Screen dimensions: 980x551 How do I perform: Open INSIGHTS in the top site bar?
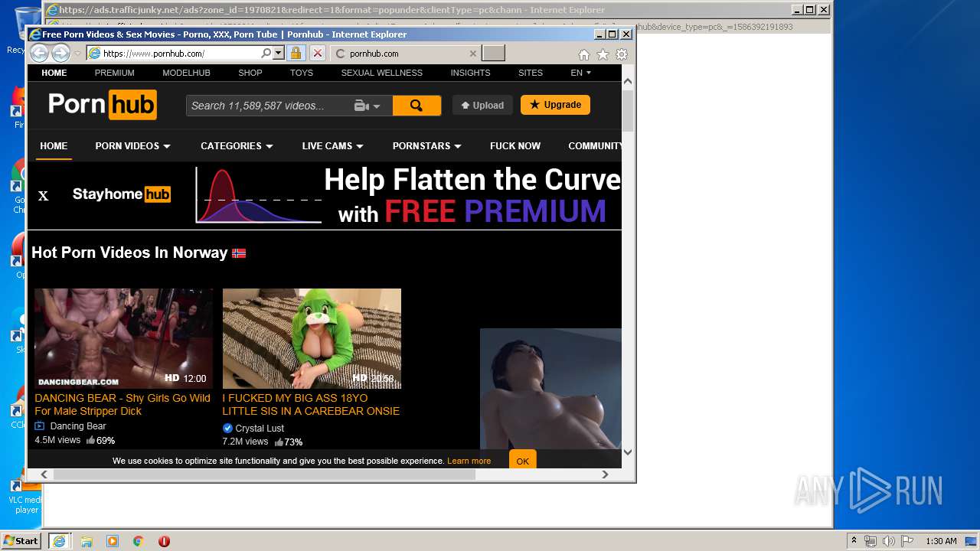point(470,73)
